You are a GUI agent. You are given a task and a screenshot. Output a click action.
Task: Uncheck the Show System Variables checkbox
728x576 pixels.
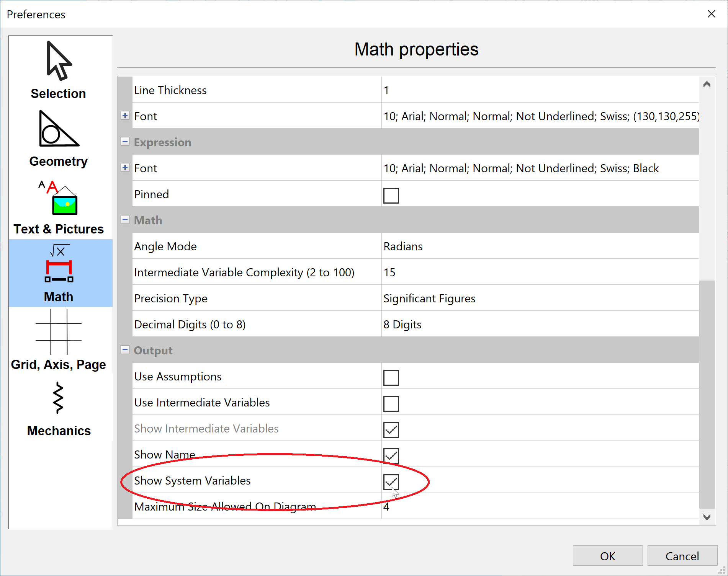click(x=391, y=482)
